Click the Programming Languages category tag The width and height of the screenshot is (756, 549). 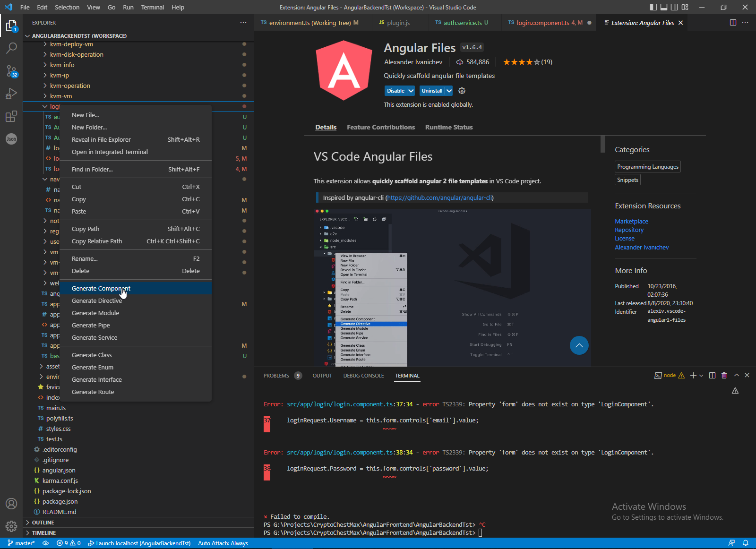click(648, 167)
